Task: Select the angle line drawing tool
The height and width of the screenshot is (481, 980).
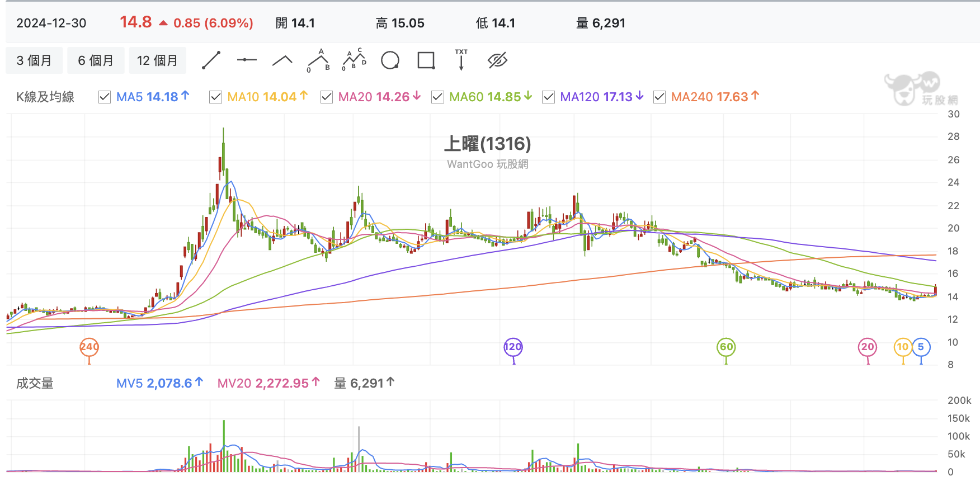Action: [x=282, y=60]
